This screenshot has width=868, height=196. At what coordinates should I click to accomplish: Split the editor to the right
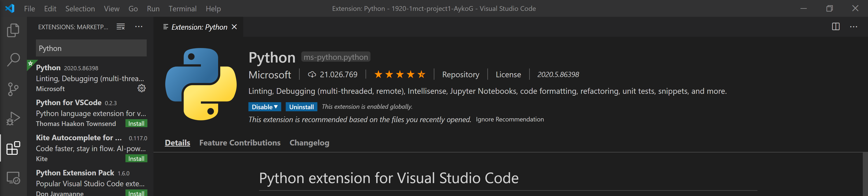tap(836, 27)
